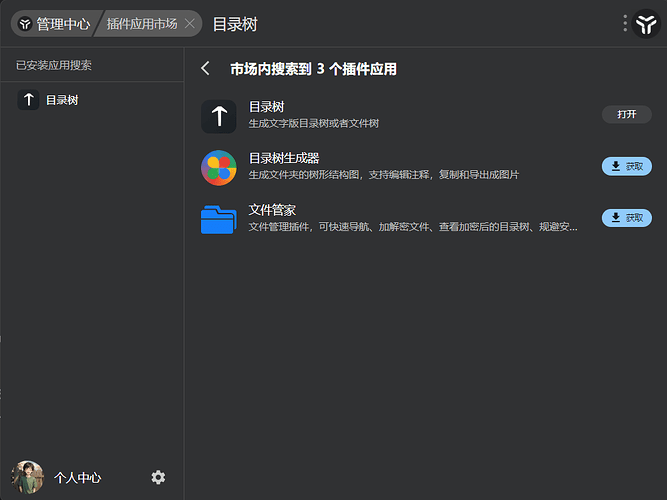Click the uTools logo in top-right corner

(x=646, y=23)
